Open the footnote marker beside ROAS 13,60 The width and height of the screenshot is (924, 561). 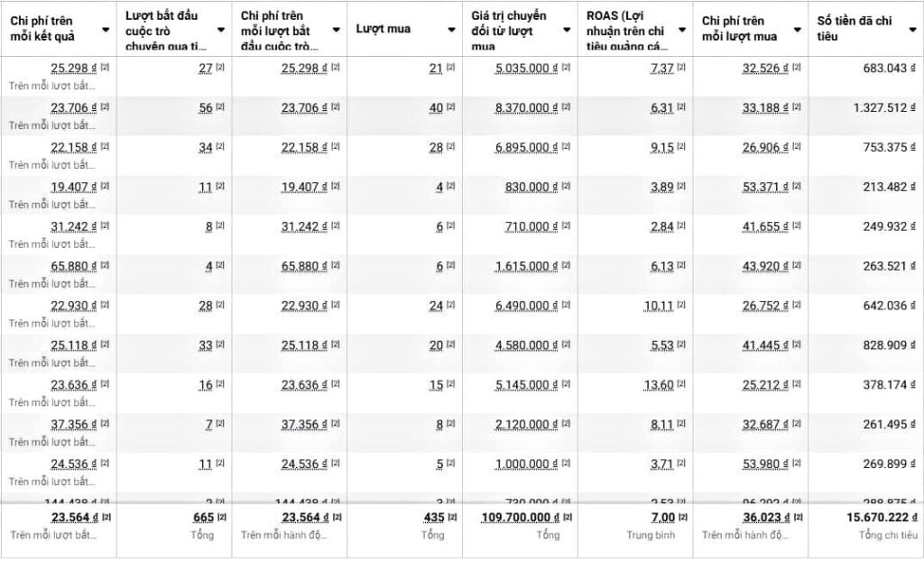pyautogui.click(x=681, y=384)
